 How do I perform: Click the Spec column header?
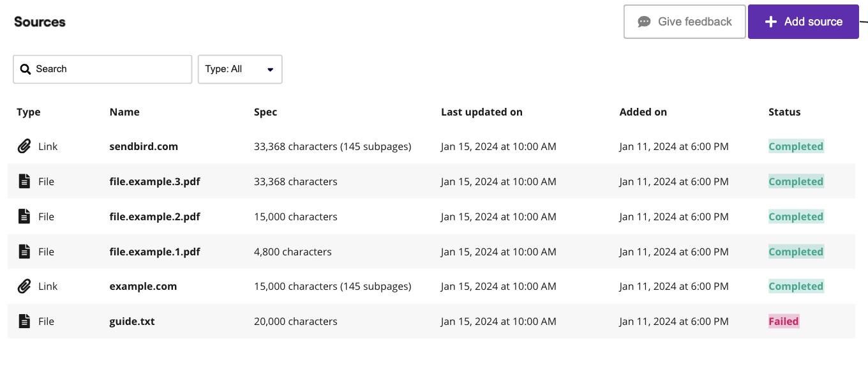(x=266, y=112)
